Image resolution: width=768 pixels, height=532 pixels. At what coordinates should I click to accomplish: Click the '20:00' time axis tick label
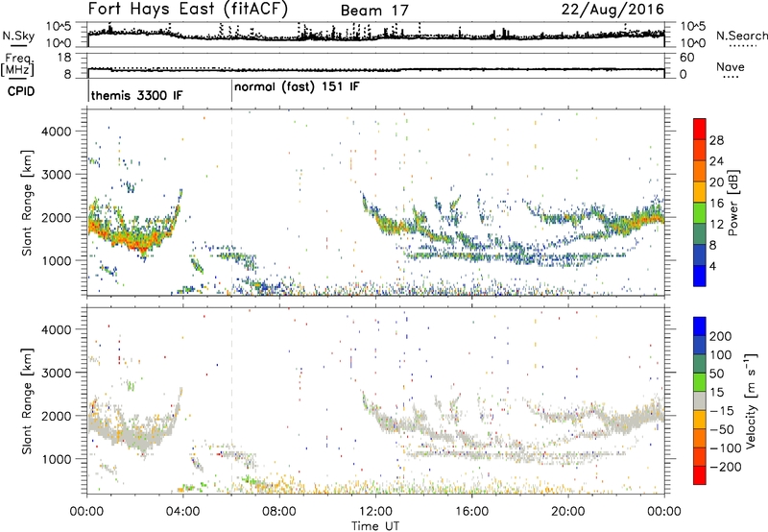pyautogui.click(x=568, y=512)
